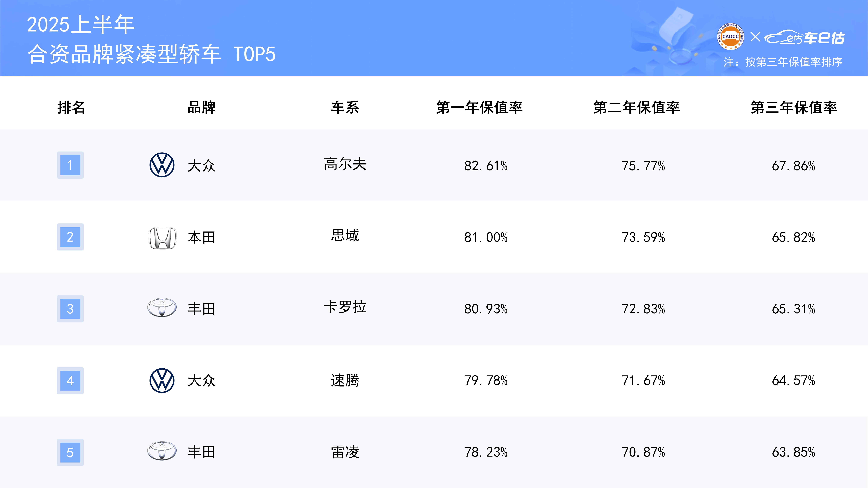Click the 品牌 column header

tap(201, 107)
